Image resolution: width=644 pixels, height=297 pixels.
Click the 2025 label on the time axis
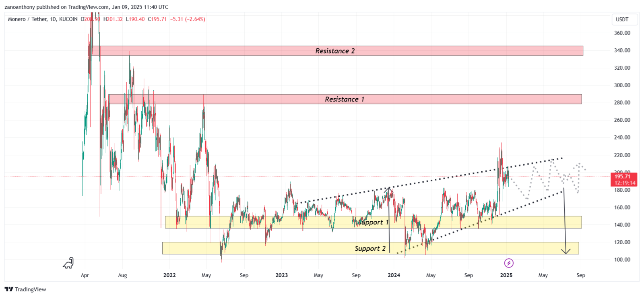coord(506,275)
